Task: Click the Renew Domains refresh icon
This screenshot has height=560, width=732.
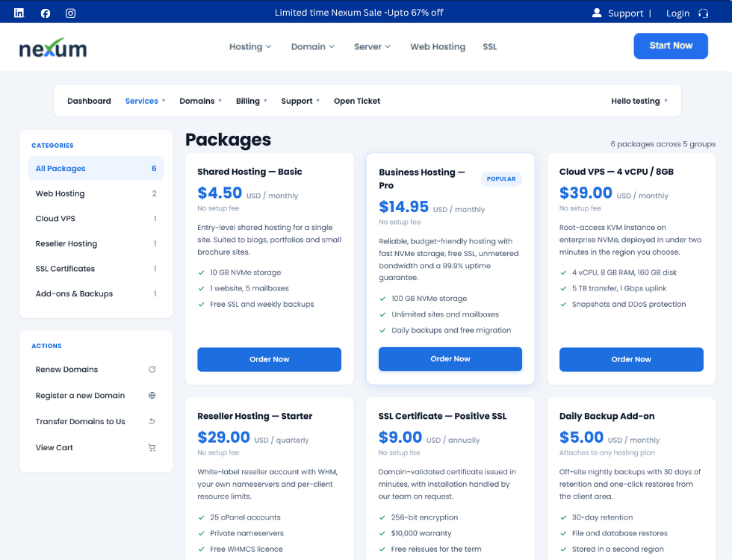Action: [x=152, y=369]
